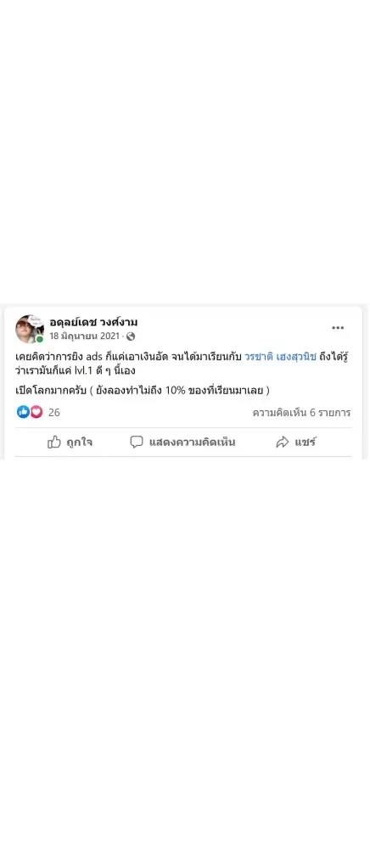View the 26 reactions count
This screenshot has height=868, width=370.
pos(53,413)
